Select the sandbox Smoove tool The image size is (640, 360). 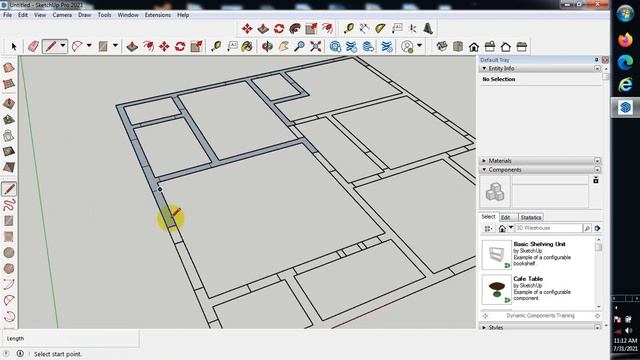click(9, 103)
